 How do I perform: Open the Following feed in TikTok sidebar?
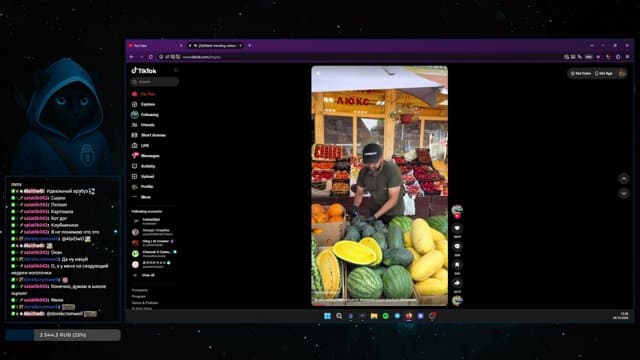point(145,115)
